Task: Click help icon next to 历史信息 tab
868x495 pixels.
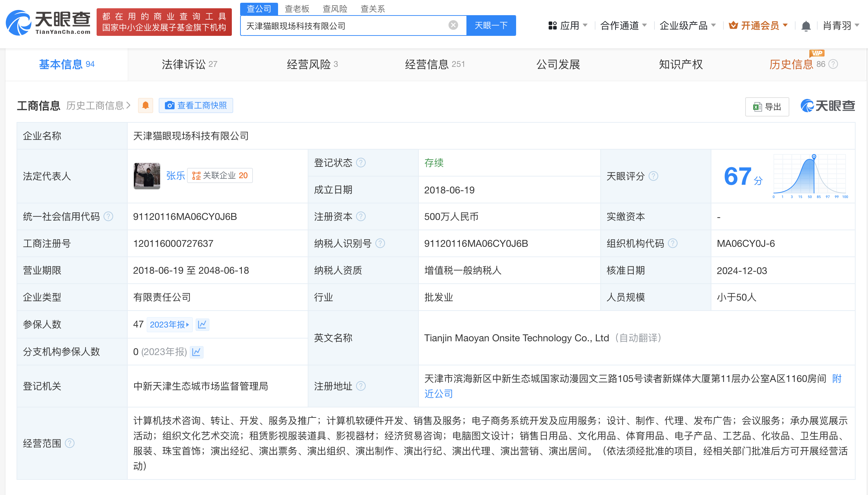Action: pos(833,64)
